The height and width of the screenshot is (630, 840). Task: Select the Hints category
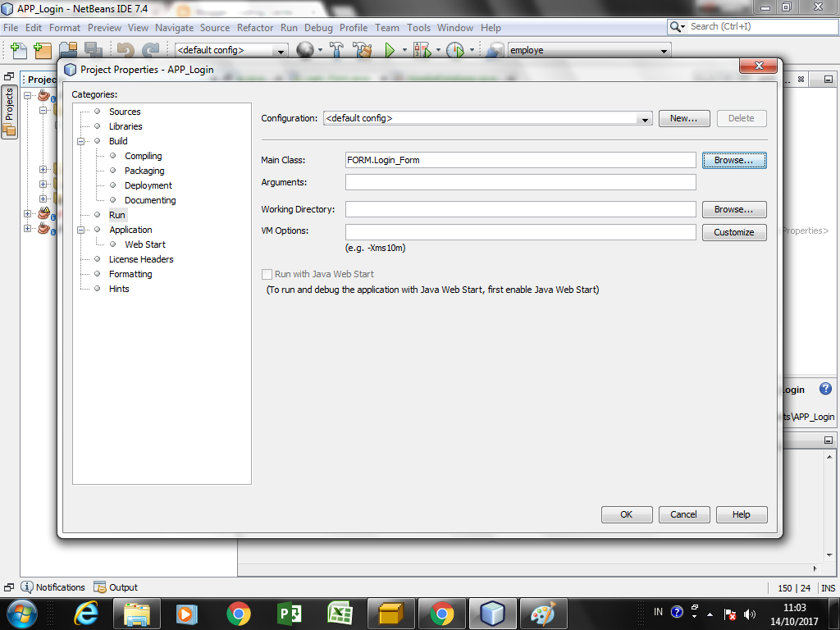(x=119, y=289)
